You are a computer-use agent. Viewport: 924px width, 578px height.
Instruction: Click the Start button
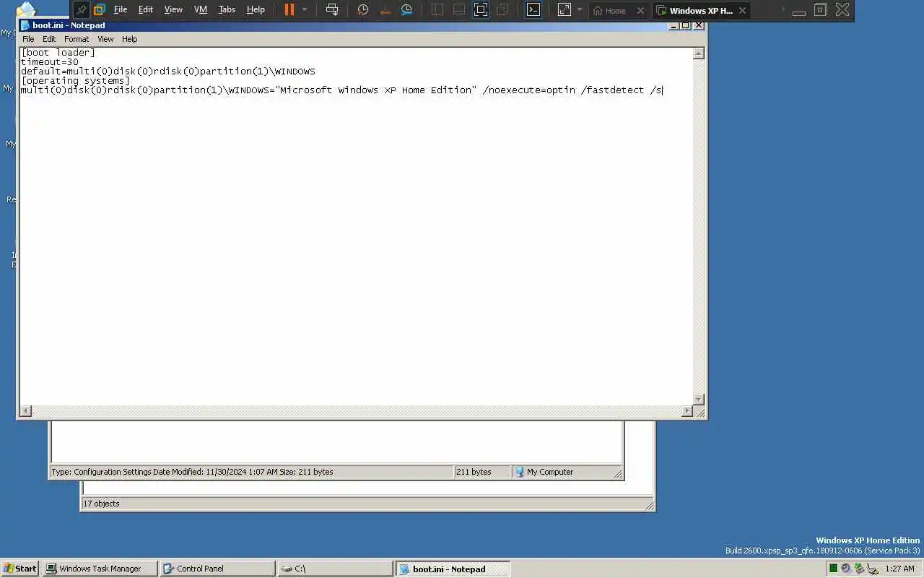tap(20, 569)
